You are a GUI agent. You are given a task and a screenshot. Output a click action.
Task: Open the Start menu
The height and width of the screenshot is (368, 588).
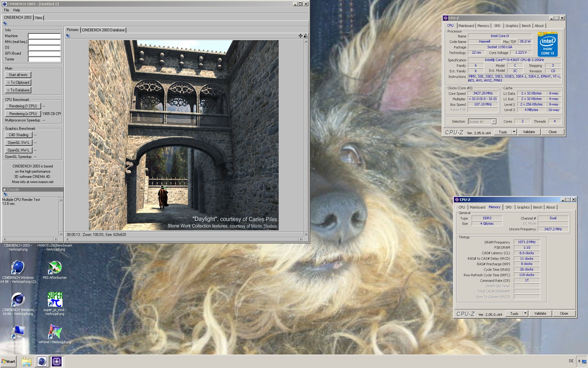(x=8, y=362)
